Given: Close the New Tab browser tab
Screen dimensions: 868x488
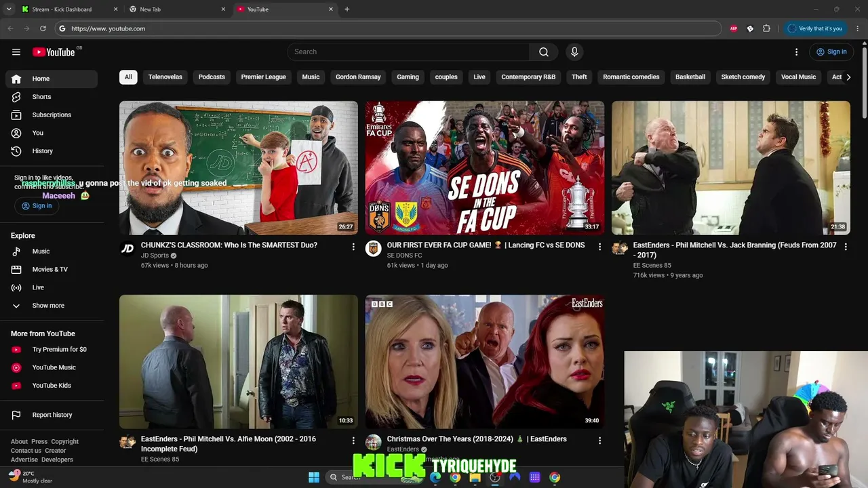Looking at the screenshot, I should (224, 9).
